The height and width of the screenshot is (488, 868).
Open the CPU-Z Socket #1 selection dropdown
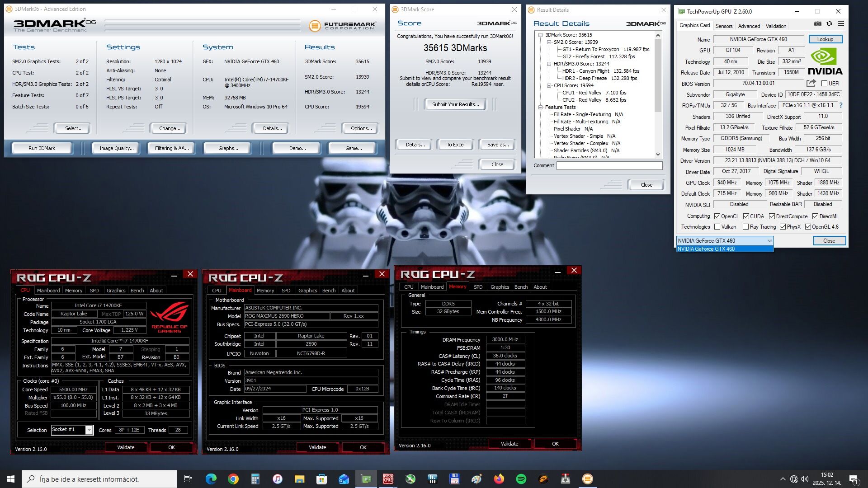[89, 430]
